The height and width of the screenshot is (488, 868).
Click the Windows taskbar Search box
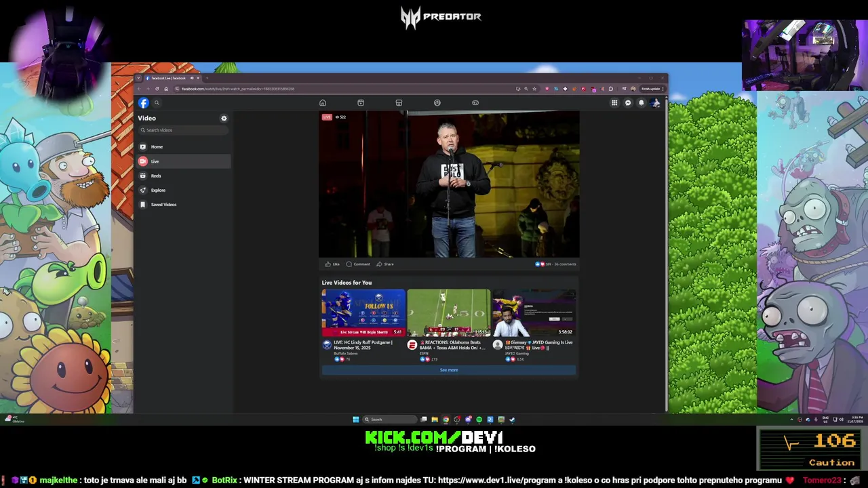389,420
